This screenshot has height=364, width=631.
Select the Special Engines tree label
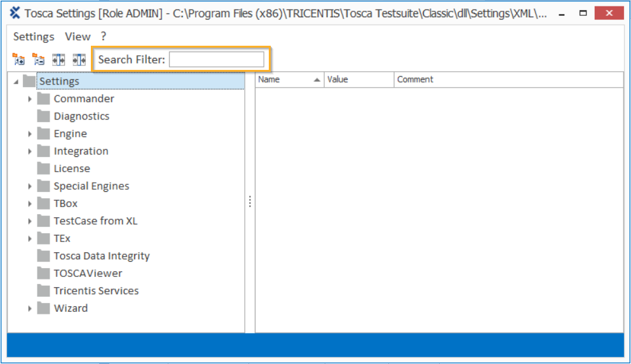click(x=92, y=186)
